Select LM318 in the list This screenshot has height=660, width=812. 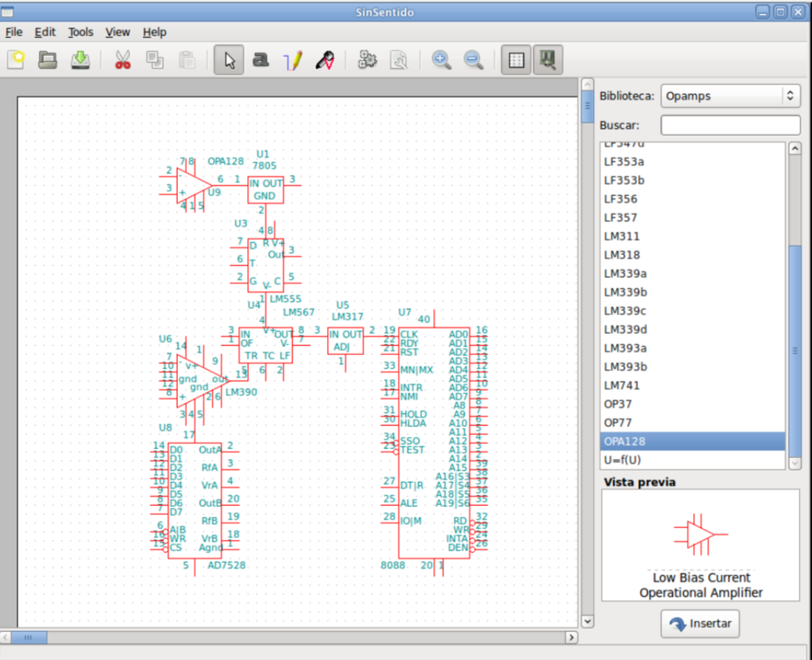tap(693, 255)
